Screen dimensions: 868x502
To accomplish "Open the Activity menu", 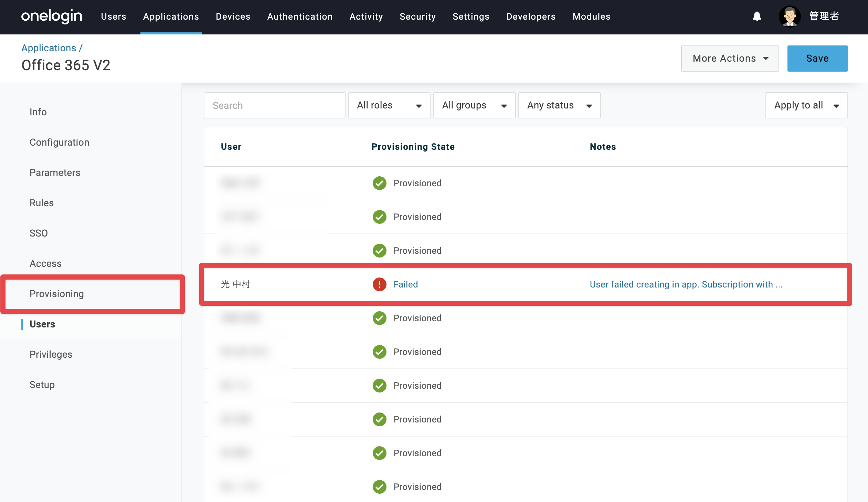I will [x=366, y=17].
